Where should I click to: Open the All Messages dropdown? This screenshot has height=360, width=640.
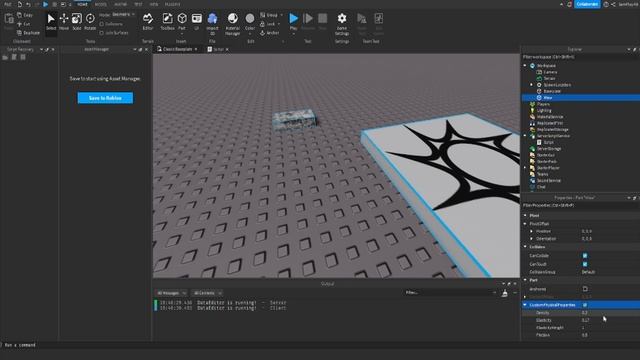point(171,293)
